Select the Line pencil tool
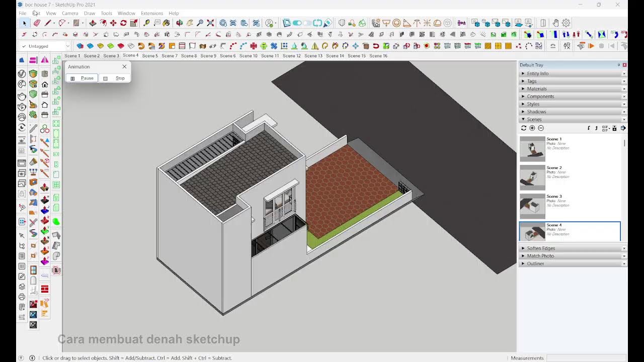The height and width of the screenshot is (362, 644). tap(48, 23)
